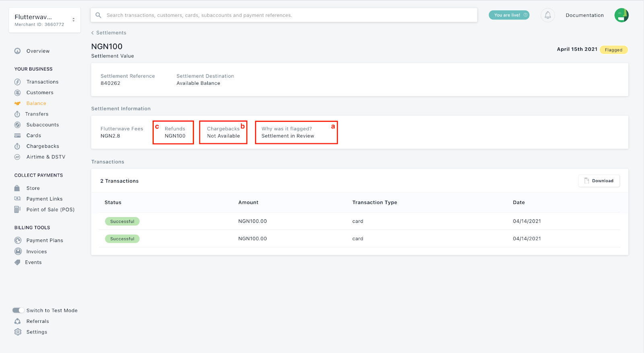Screen dimensions: 644x353
Task: Focus the search transactions field
Action: (284, 15)
